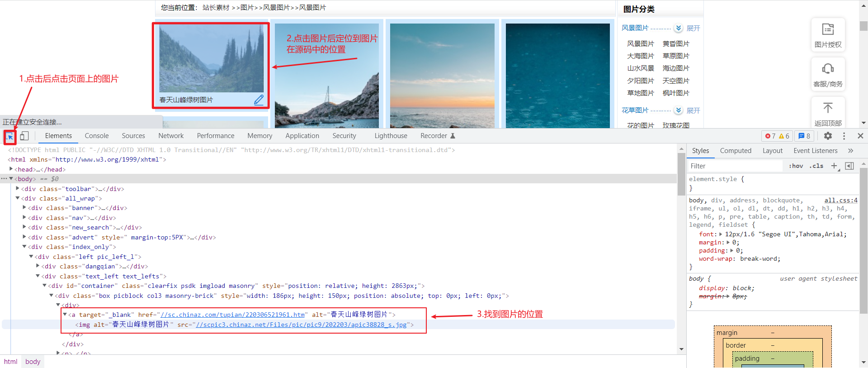
Task: Click the 夕阳图片 category link
Action: tap(641, 81)
